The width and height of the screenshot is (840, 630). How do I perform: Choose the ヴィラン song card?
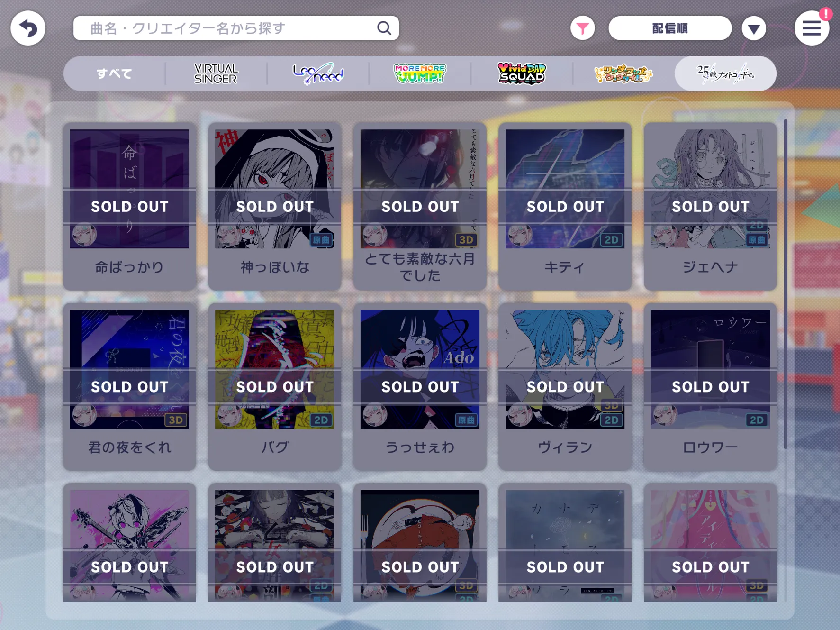(x=565, y=386)
